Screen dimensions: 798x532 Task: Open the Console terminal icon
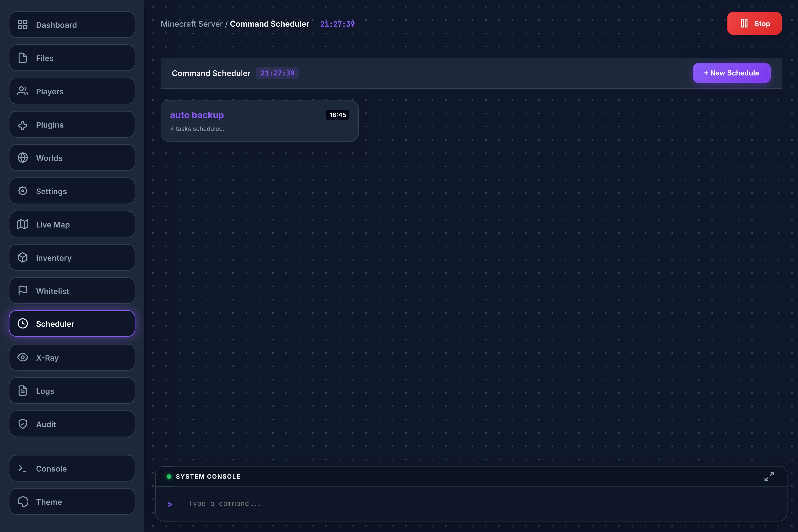[22, 468]
